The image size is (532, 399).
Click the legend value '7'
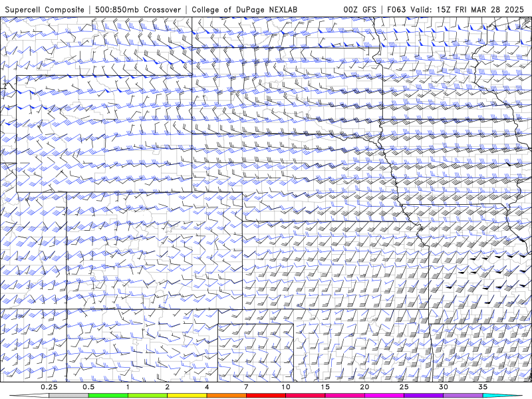click(246, 387)
